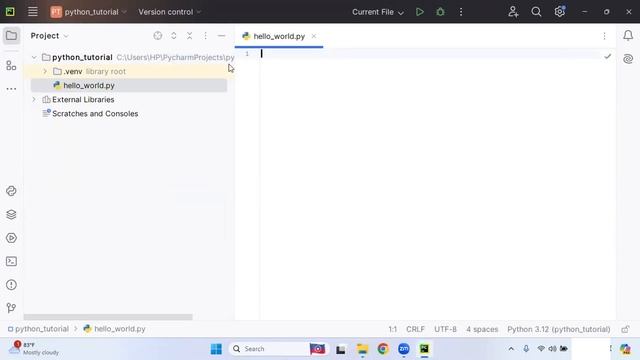
Task: Open Windows Start menu
Action: click(216, 349)
